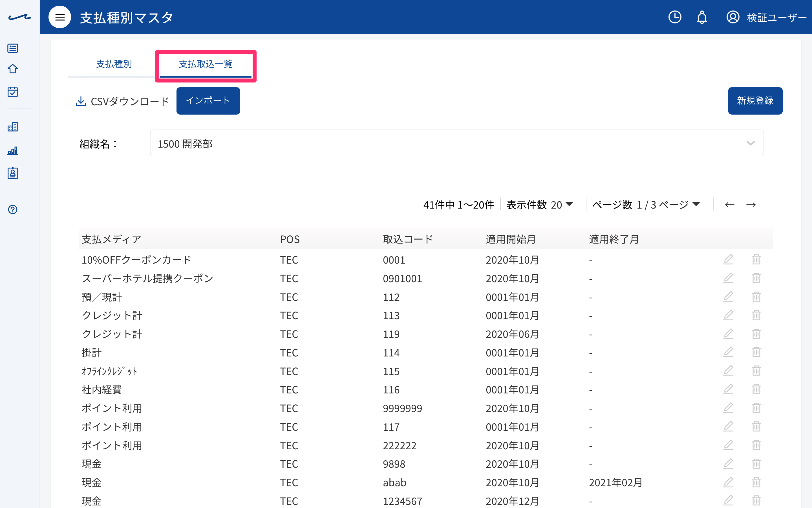Image resolution: width=812 pixels, height=508 pixels.
Task: Click the 0901001 code cell
Action: (402, 279)
